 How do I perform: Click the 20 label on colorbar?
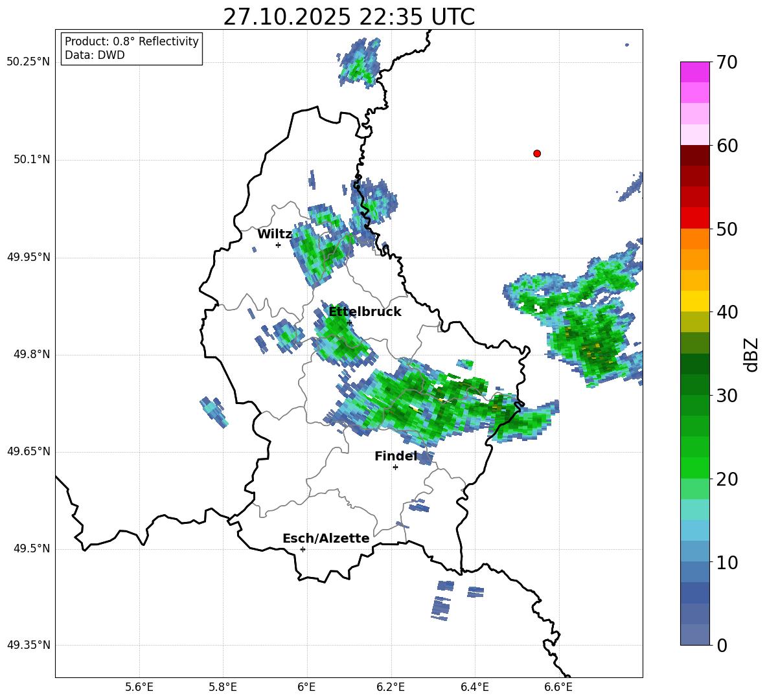click(727, 479)
